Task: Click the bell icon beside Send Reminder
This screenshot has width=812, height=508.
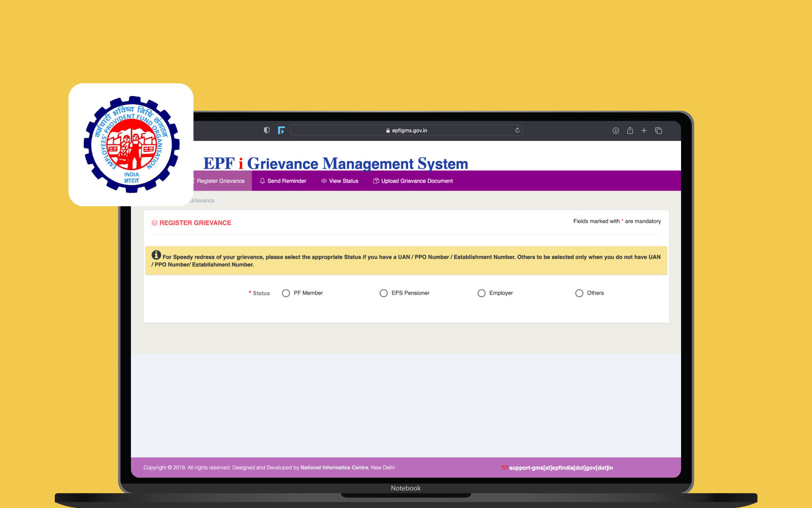Action: coord(262,181)
